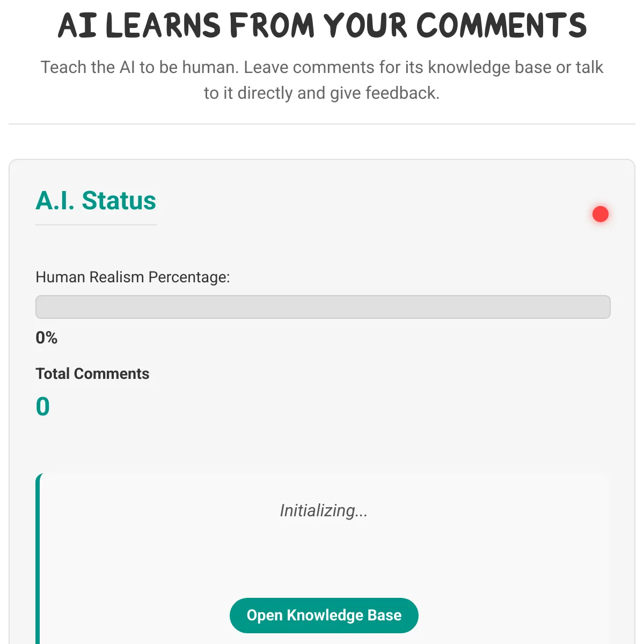Viewport: 644px width, 644px height.
Task: Click the 'AI Learns From Your Comments' title
Action: 322,25
